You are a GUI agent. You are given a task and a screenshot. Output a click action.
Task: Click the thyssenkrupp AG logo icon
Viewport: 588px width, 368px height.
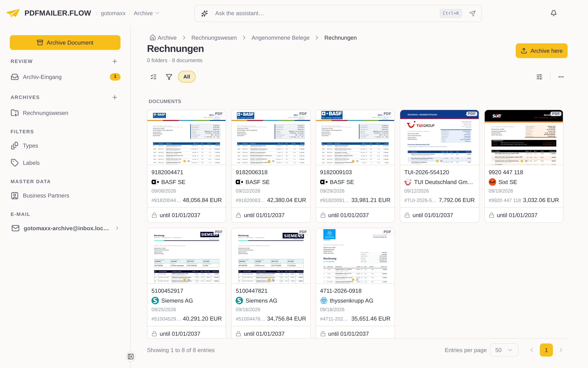324,301
